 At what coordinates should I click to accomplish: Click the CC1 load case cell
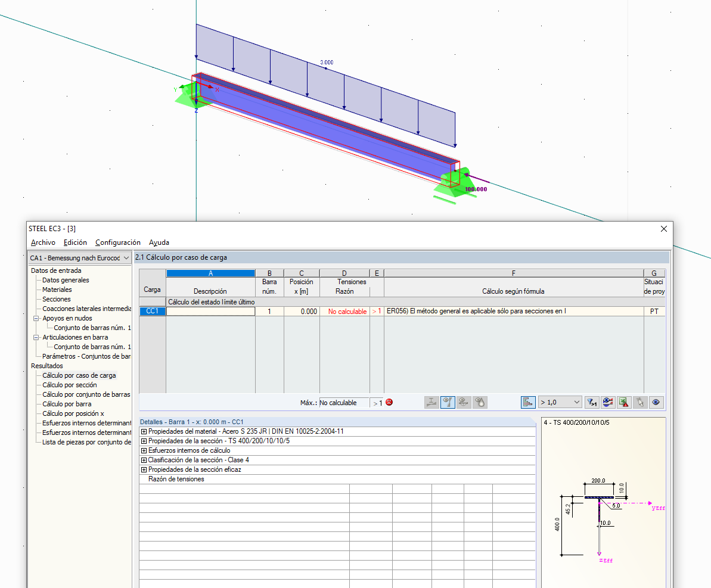(x=153, y=312)
